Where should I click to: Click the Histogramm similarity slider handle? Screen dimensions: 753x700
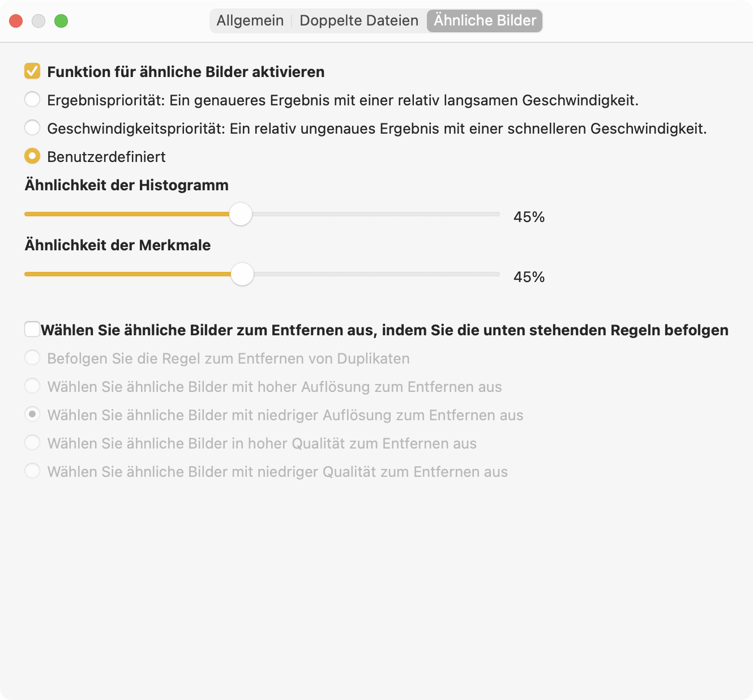point(241,214)
